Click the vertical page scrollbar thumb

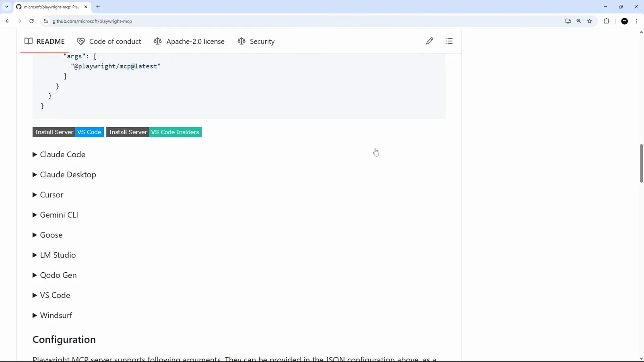point(641,163)
